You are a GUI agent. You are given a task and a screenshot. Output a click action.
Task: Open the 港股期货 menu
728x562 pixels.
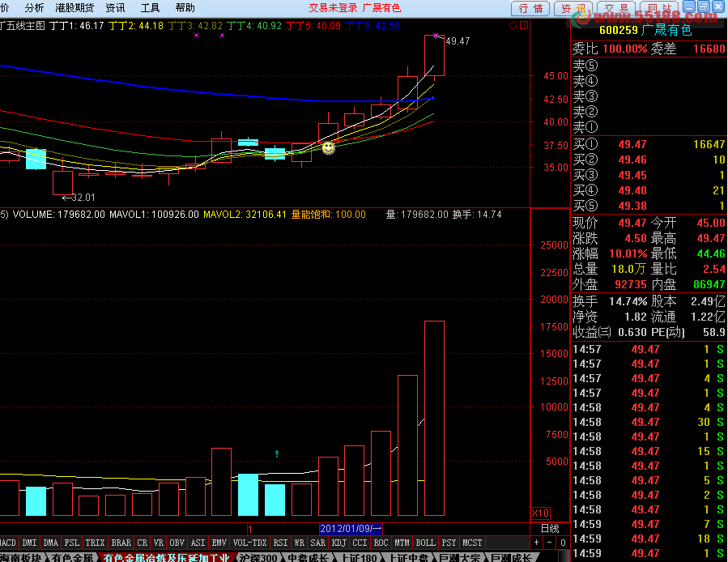(75, 8)
